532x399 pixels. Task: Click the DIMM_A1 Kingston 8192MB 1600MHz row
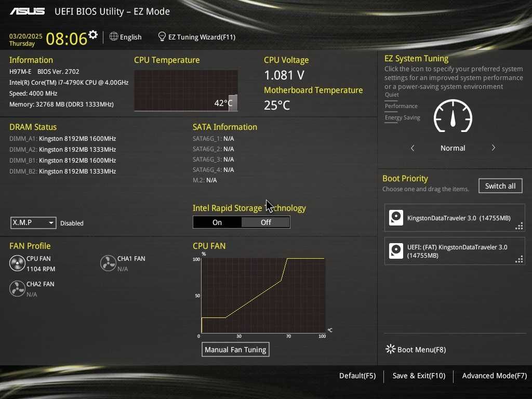tap(63, 139)
